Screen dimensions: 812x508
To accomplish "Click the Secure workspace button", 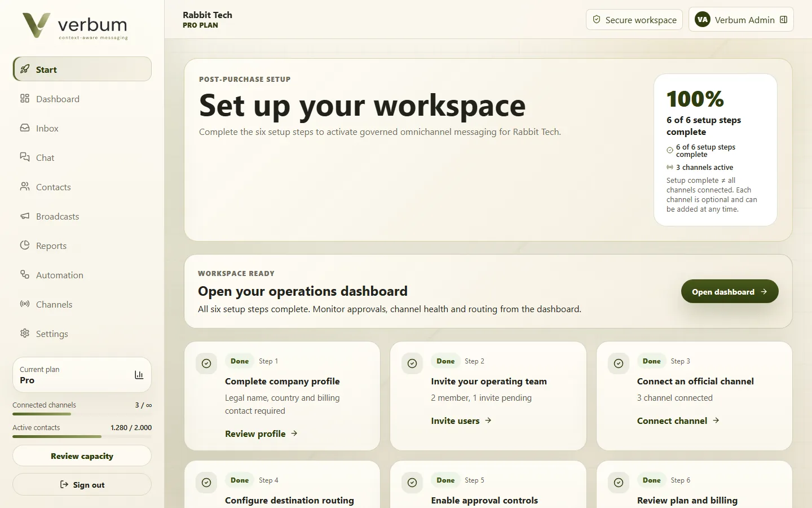I will pyautogui.click(x=634, y=20).
